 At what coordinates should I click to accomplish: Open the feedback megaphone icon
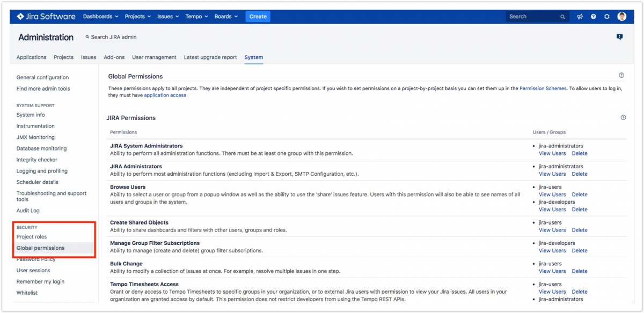point(580,17)
